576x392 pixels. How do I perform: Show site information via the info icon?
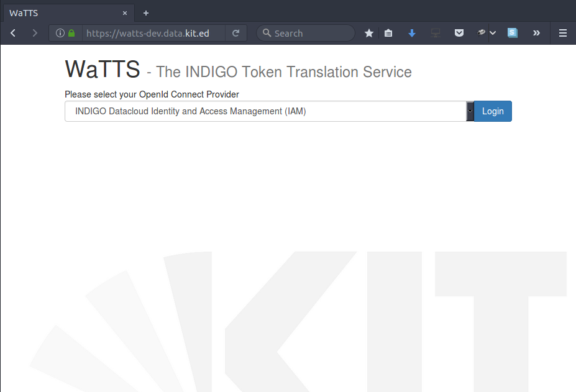point(60,33)
